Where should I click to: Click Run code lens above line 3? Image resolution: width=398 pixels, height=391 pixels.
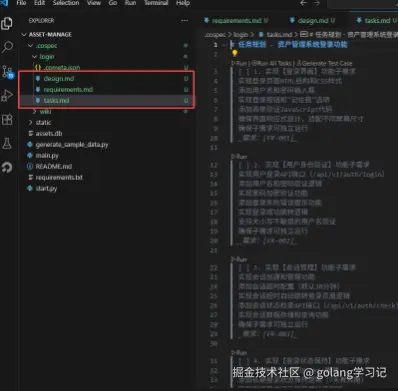pos(239,63)
